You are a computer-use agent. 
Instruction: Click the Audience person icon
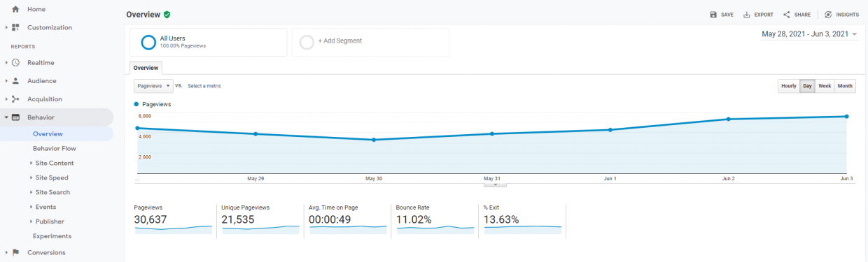point(15,81)
